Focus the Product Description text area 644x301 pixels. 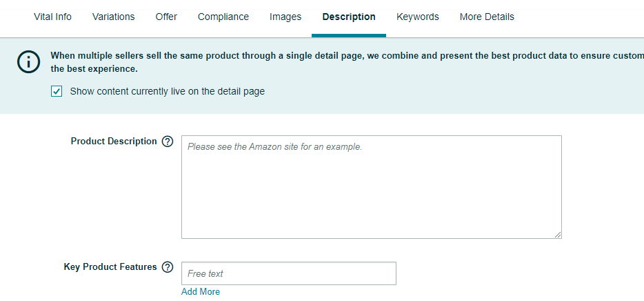click(x=371, y=187)
